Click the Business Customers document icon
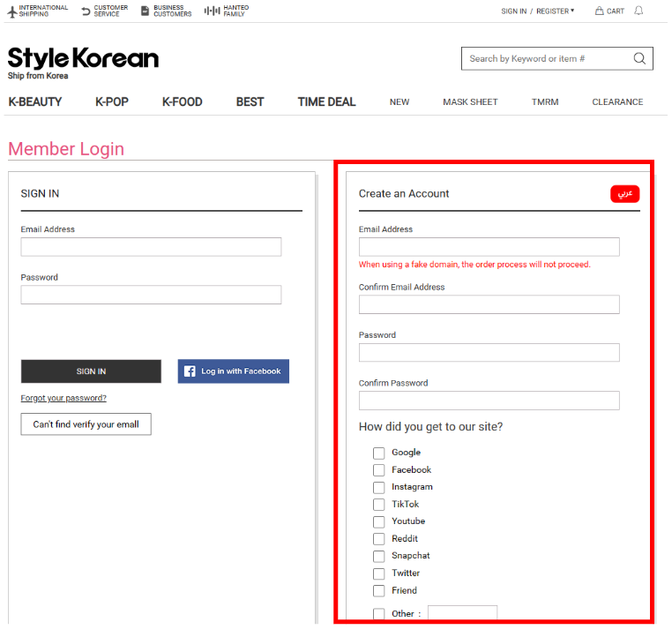672x637 pixels. 145,11
